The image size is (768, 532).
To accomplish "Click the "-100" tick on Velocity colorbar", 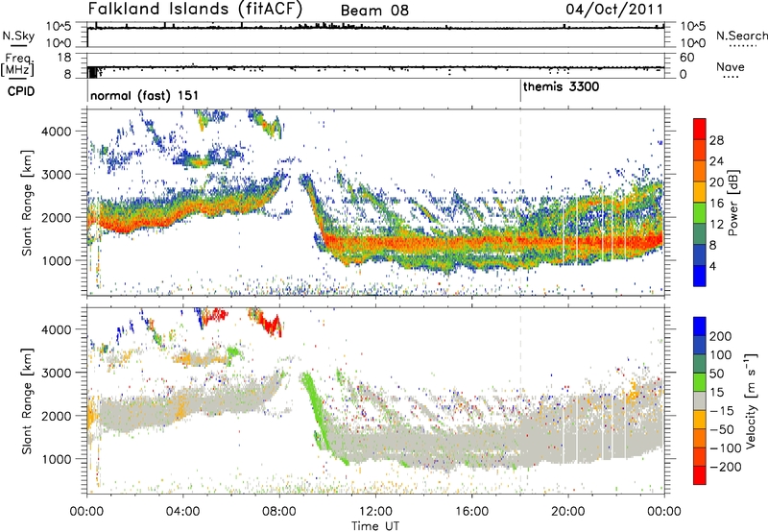I will 726,448.
